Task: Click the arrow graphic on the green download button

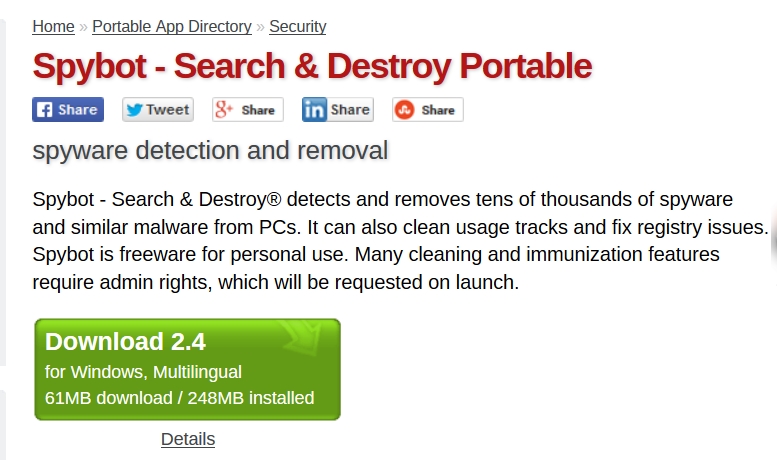Action: 307,341
